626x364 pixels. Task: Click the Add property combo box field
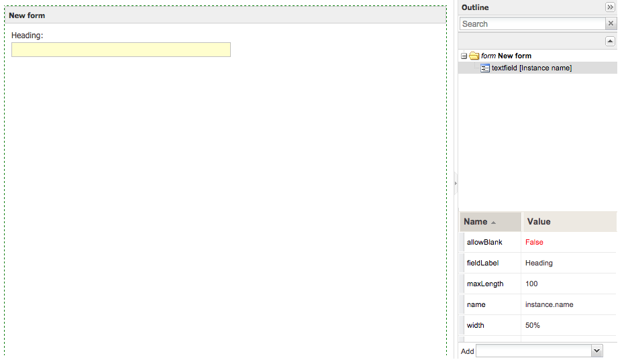click(533, 351)
